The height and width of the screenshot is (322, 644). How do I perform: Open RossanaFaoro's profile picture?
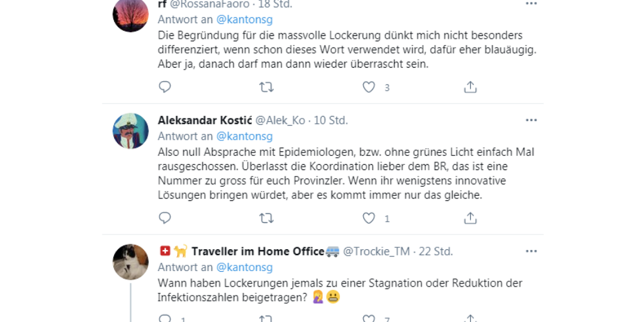[131, 14]
